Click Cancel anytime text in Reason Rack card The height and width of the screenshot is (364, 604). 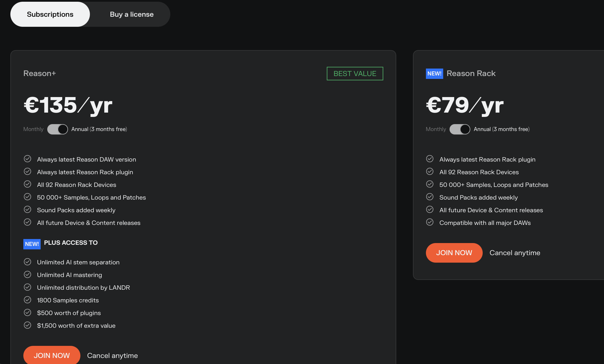[x=515, y=253]
